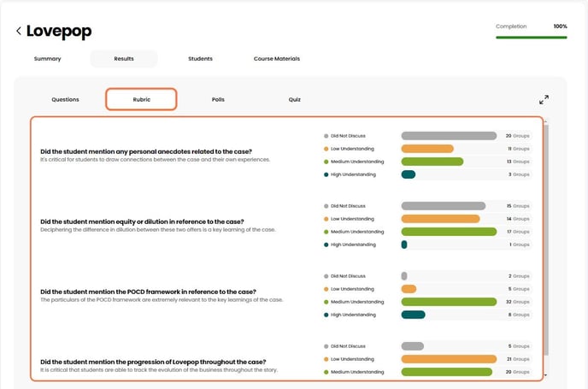Click the gray 20 Groups bar for personal anecdotes
This screenshot has height=389, width=588.
tap(449, 136)
